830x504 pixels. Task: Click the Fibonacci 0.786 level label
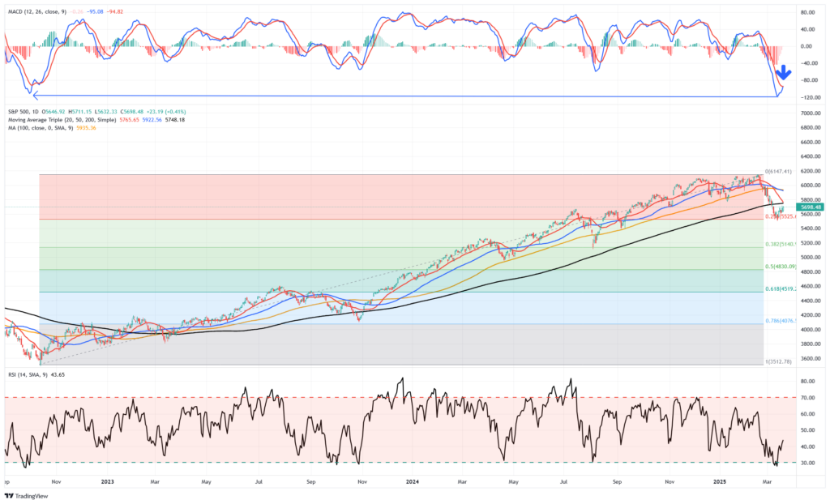click(781, 321)
